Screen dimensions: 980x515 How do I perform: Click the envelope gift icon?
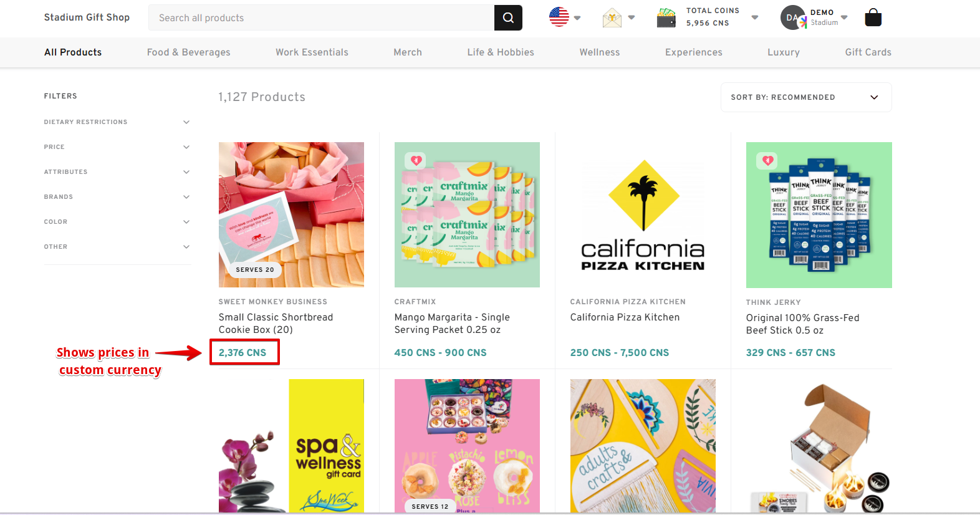tap(612, 18)
